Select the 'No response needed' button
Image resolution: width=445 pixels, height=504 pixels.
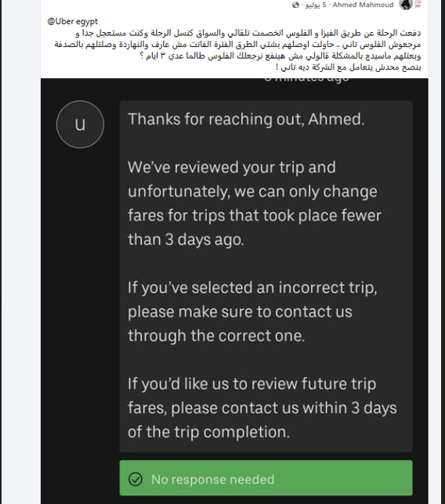(266, 478)
